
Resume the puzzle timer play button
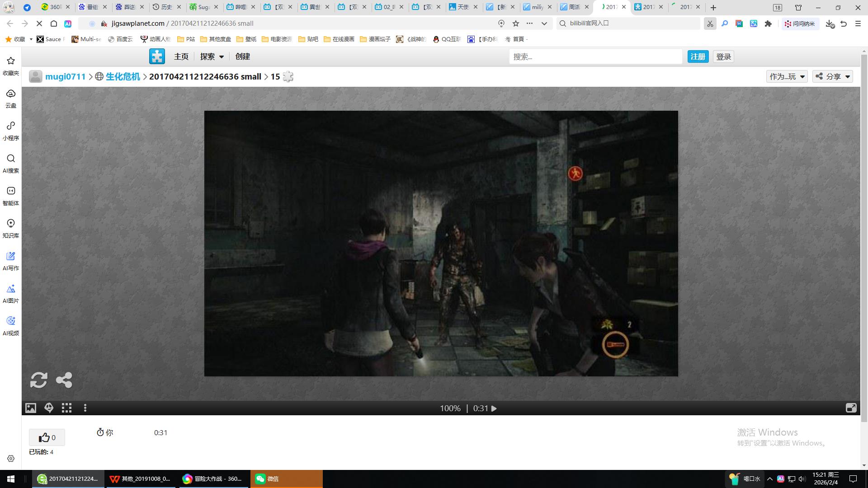tap(494, 408)
